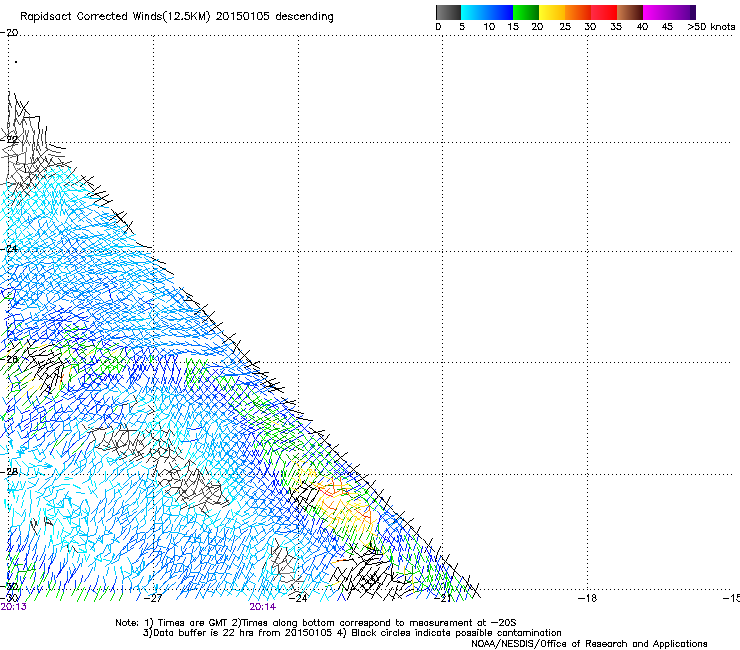Click the '20' label under the color bar

click(x=537, y=27)
